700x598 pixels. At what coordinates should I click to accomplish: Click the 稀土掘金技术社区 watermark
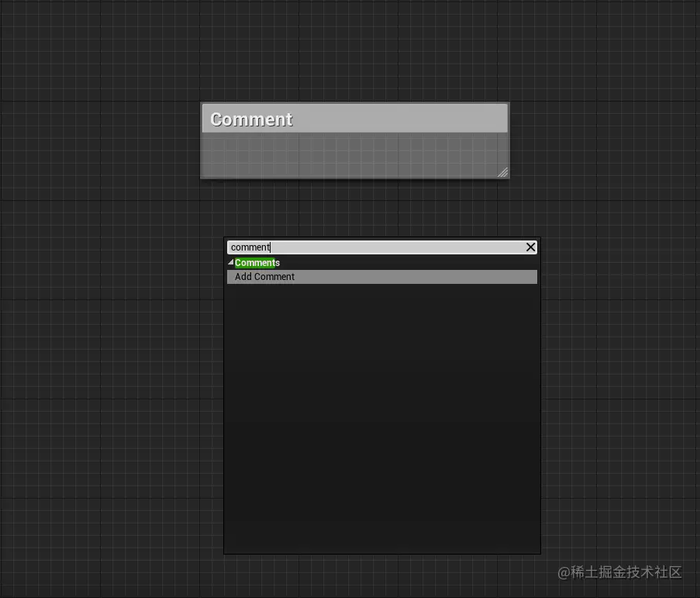pyautogui.click(x=620, y=573)
